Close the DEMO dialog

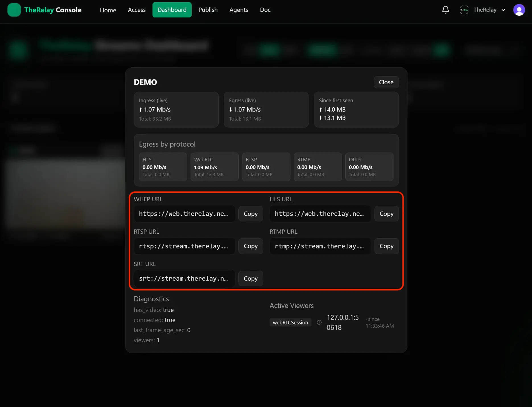pyautogui.click(x=386, y=82)
